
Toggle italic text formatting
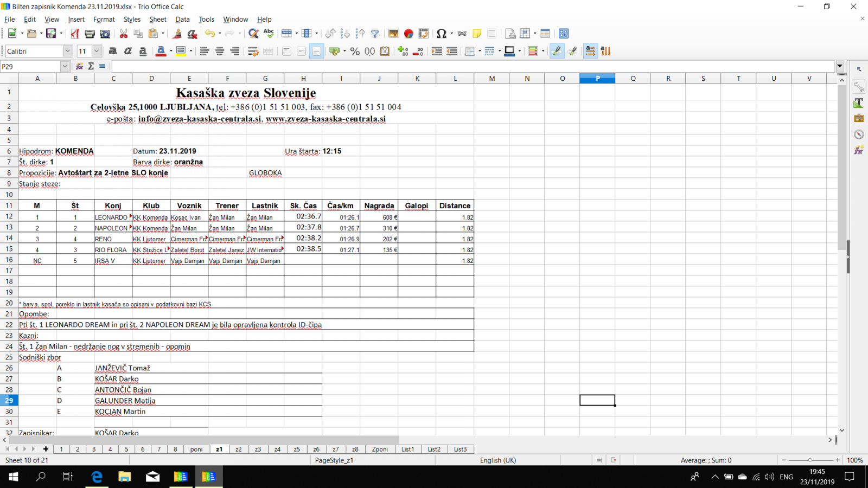(128, 51)
